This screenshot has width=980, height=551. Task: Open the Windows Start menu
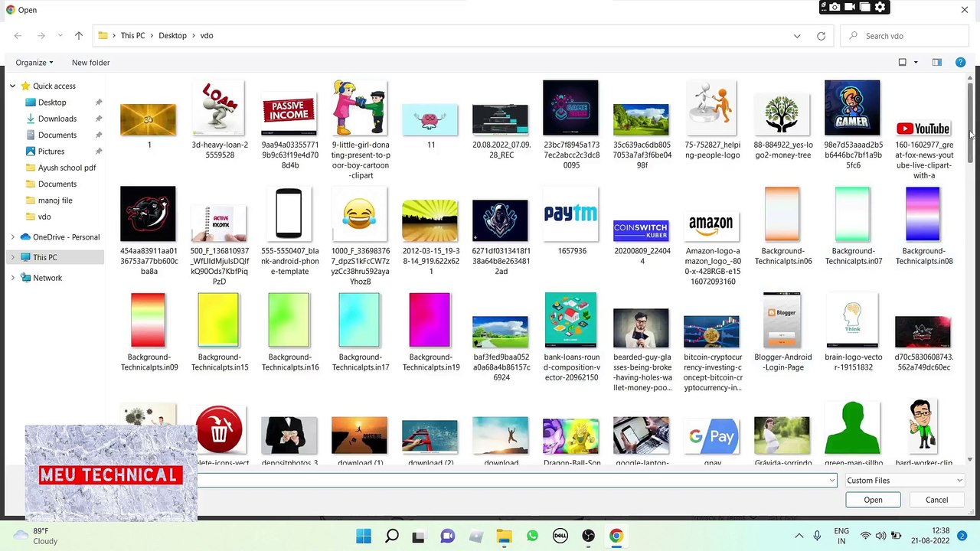click(x=364, y=536)
